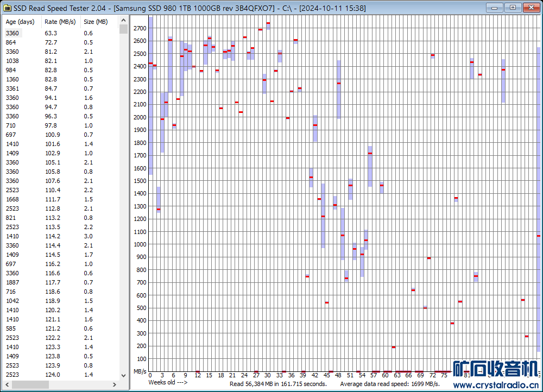The image size is (543, 392).
Task: Select the row with rate 72.7 MB/s
Action: tap(50, 42)
